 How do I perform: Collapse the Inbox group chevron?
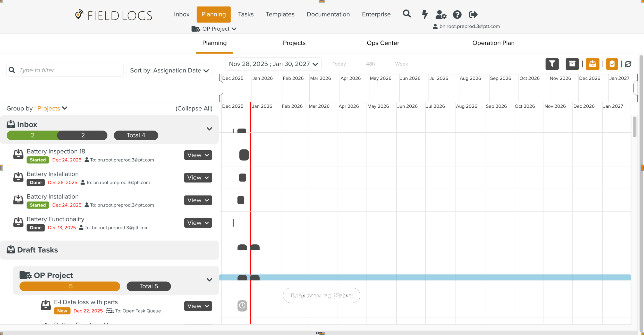[209, 129]
